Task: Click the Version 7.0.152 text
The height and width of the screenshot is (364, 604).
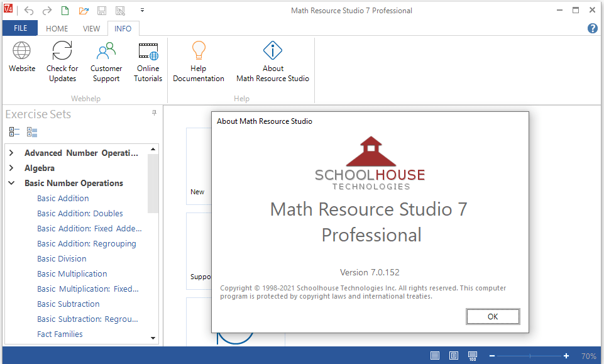Action: (370, 272)
